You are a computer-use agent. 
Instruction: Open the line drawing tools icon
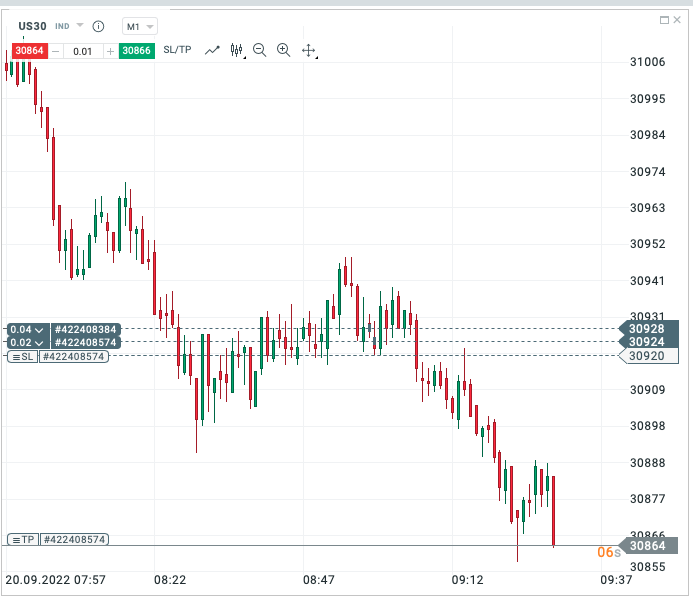212,50
